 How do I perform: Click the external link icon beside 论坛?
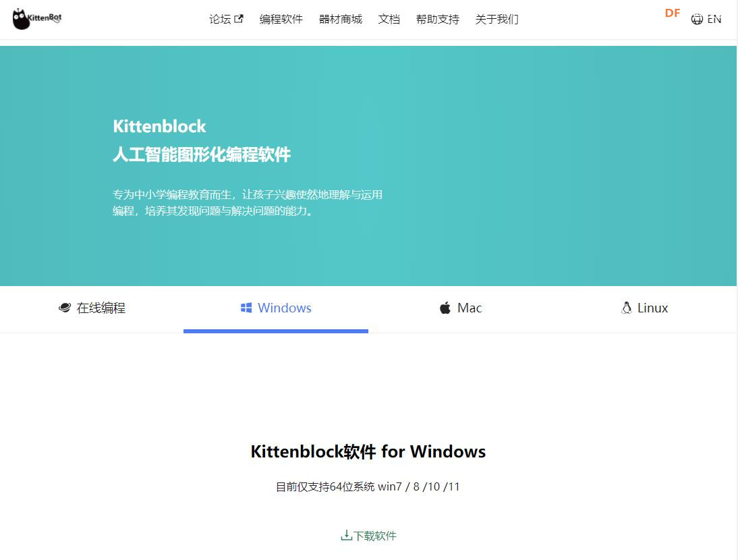coord(239,19)
